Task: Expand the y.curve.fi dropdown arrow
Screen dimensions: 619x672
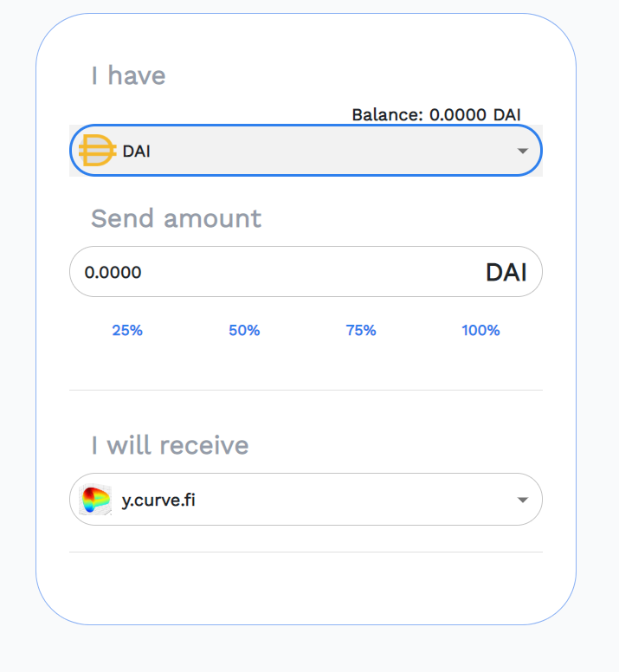Action: tap(522, 501)
